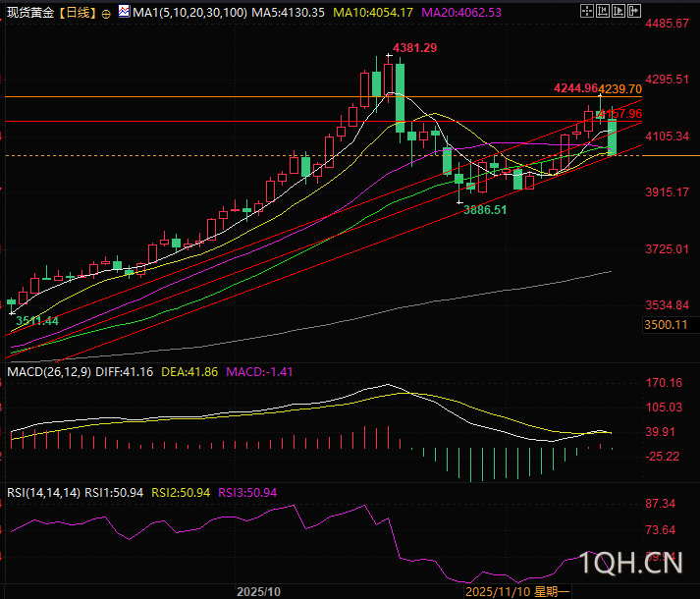Click the RSI1:50.94 value
This screenshot has width=700, height=599.
tap(114, 493)
